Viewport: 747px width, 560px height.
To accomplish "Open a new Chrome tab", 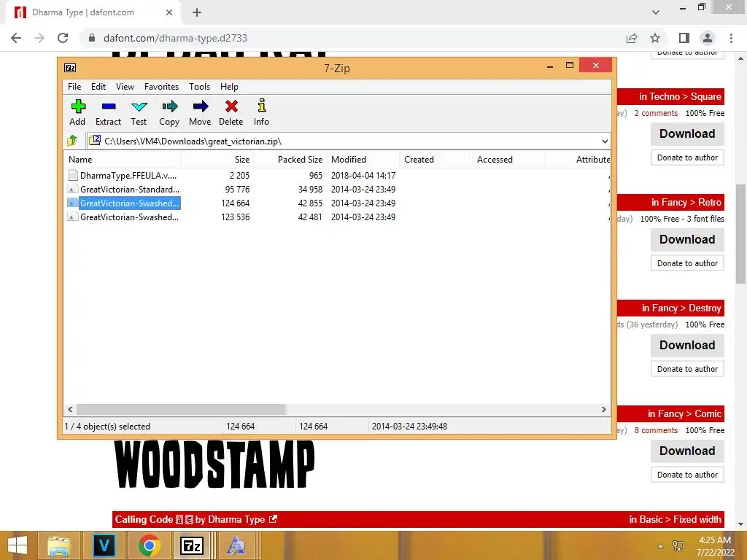I will point(197,12).
